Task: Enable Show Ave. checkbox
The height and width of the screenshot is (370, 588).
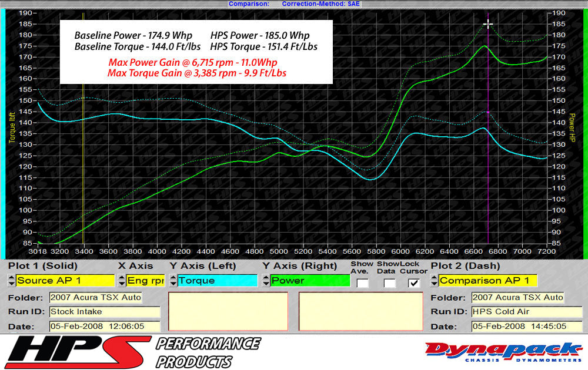Action: (362, 282)
